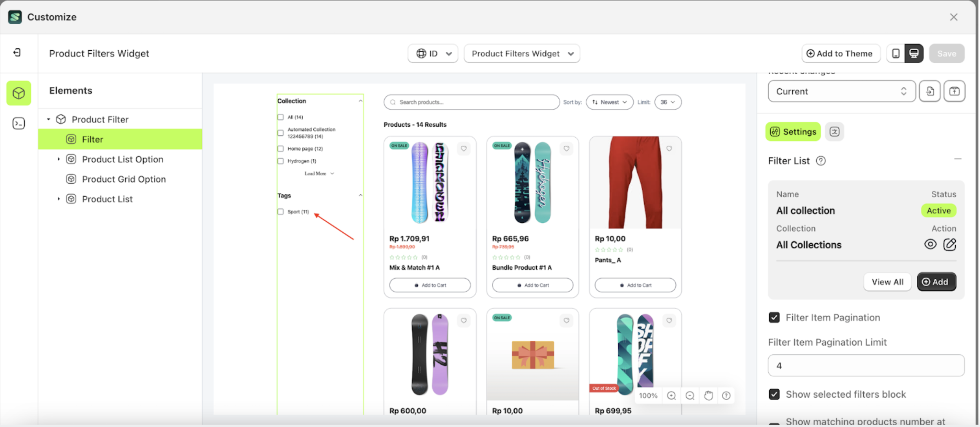Click the export icon beside Current
Viewport: 980px width, 427px height.
coord(954,91)
